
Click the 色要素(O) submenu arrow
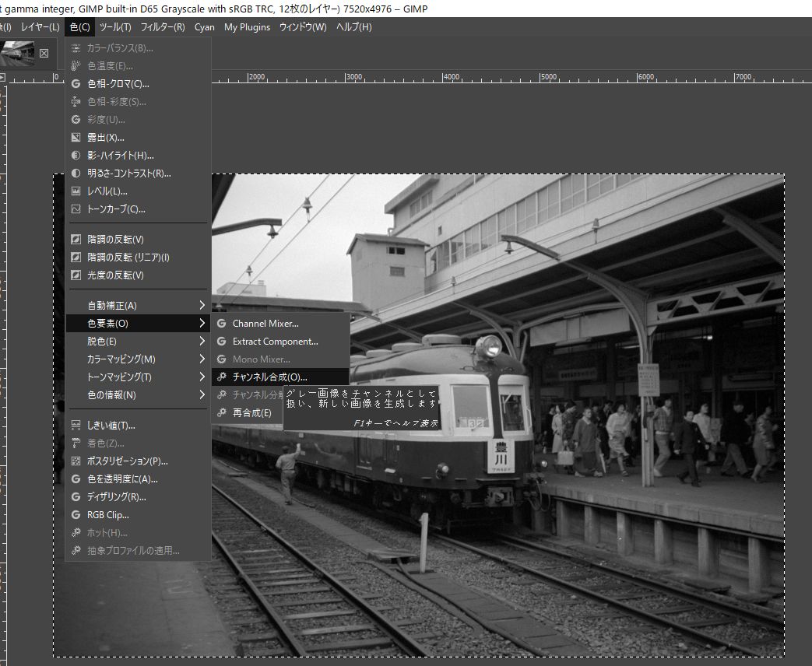[x=202, y=324]
